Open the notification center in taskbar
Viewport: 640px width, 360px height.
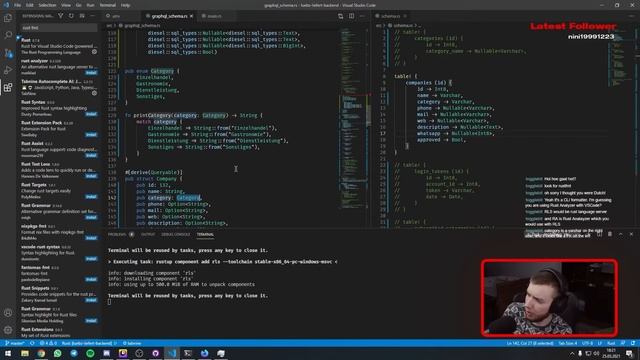[x=629, y=353]
